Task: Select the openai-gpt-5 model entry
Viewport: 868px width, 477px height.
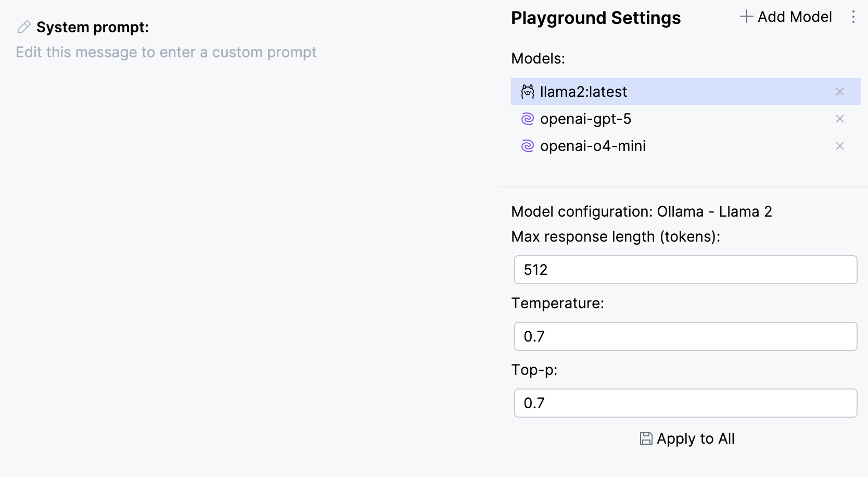Action: pos(586,119)
